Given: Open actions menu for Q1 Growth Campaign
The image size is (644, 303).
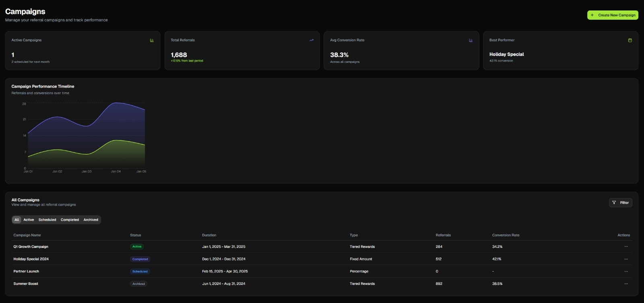Looking at the screenshot, I should click(626, 247).
